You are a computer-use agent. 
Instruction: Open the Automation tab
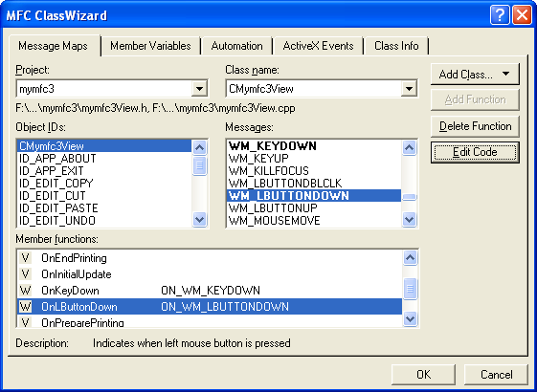pos(236,46)
